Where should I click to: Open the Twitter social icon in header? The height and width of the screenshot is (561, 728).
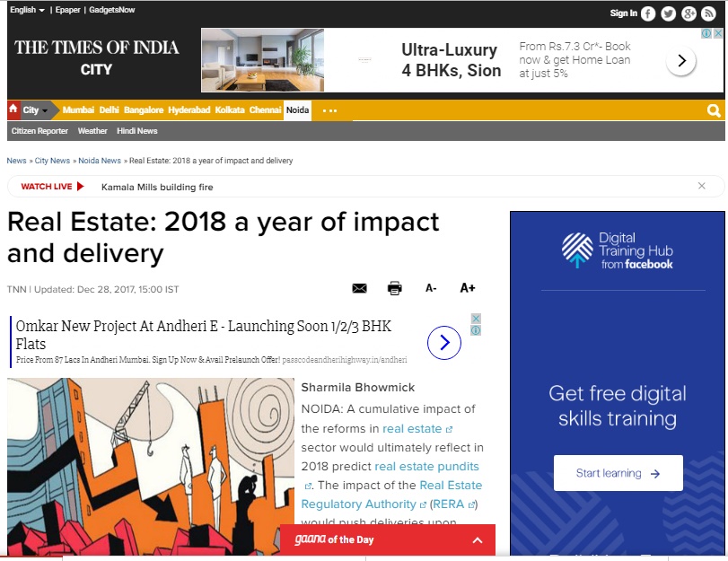point(668,14)
